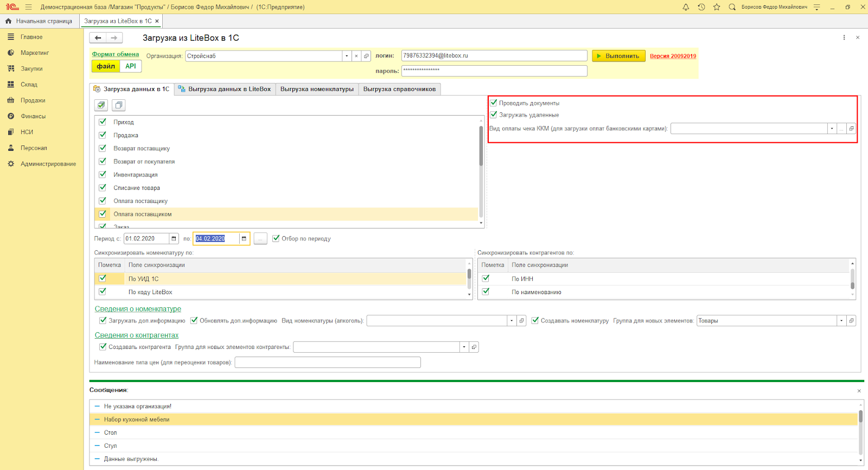Open Администрирование section in sidebar
The image size is (868, 470).
point(48,164)
